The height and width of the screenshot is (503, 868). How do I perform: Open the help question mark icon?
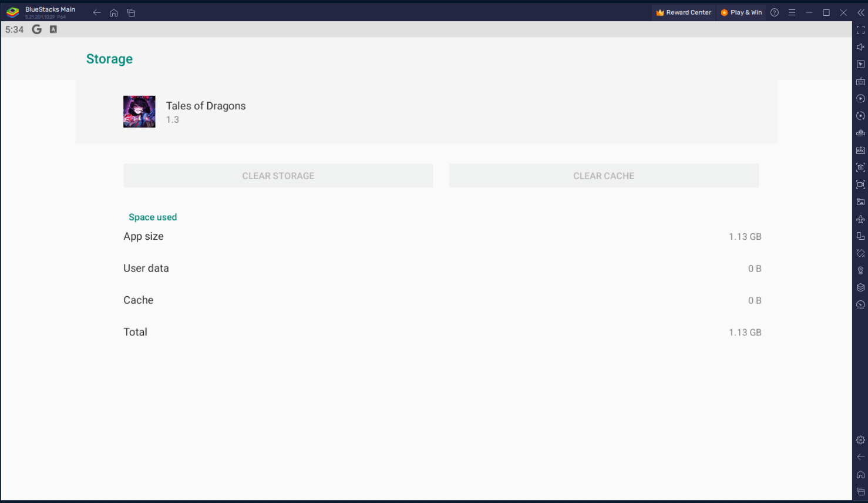click(x=775, y=12)
